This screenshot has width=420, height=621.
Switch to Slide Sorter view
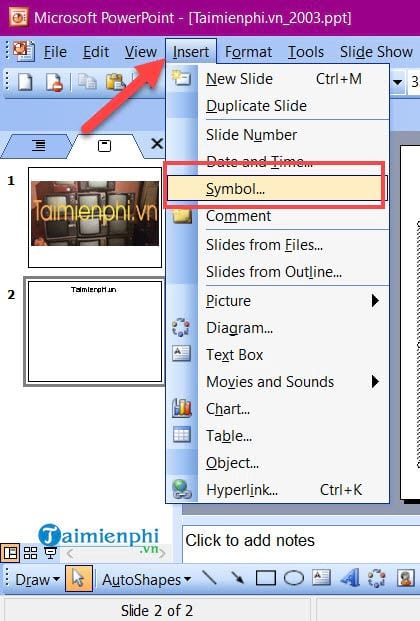[x=31, y=553]
